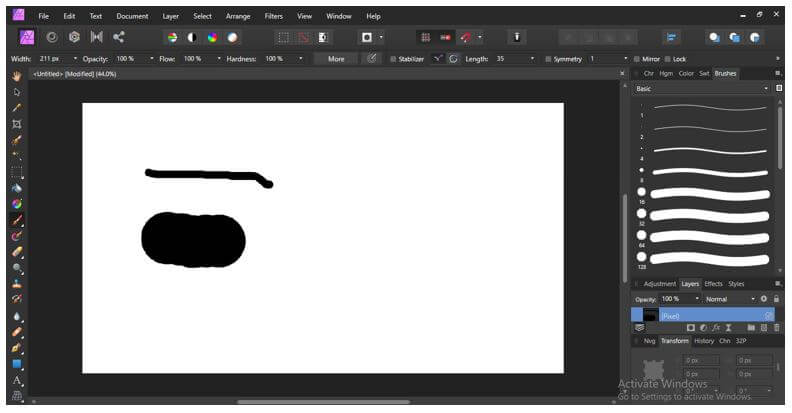The image size is (792, 413).
Task: Open the Assistant Manager icon
Action: [x=517, y=37]
